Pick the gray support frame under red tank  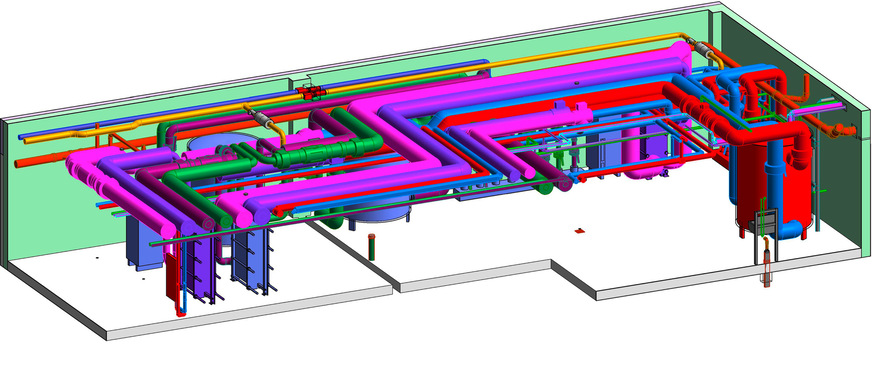point(766,232)
